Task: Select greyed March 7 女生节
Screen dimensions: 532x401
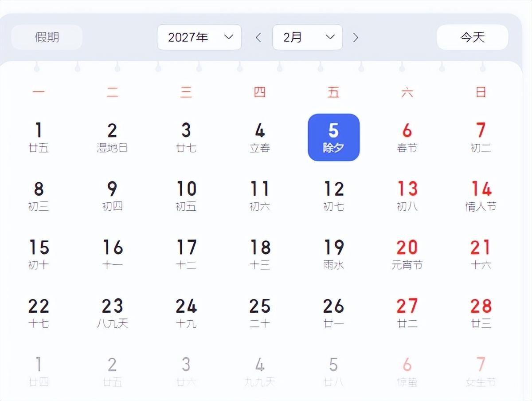Action: (481, 372)
